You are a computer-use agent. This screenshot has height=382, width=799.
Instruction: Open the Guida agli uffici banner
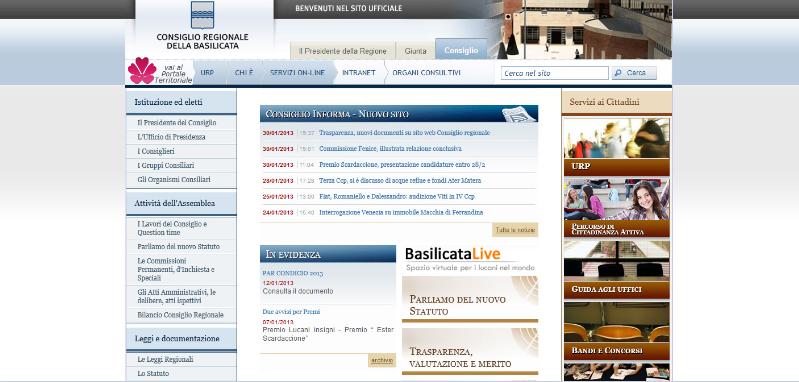617,269
